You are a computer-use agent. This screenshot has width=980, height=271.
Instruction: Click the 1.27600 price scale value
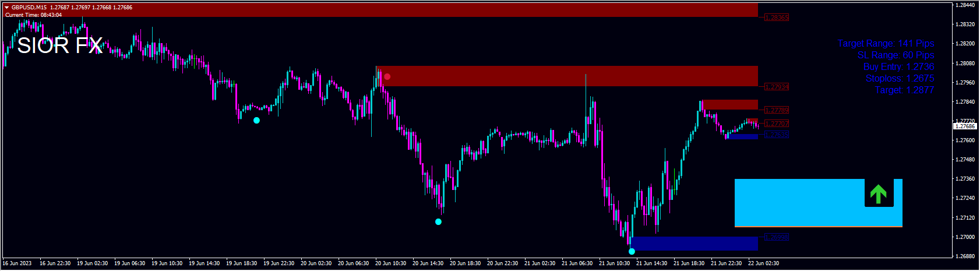(x=966, y=140)
